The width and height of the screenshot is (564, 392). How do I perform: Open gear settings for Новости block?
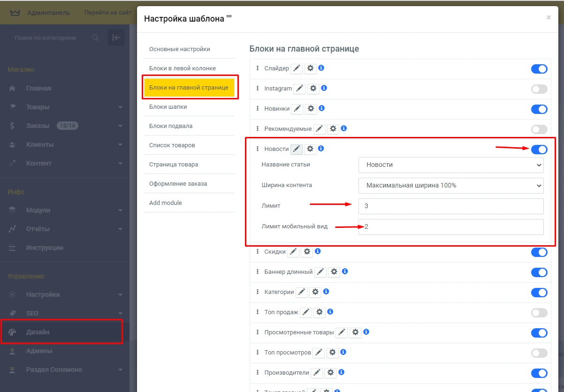point(310,149)
